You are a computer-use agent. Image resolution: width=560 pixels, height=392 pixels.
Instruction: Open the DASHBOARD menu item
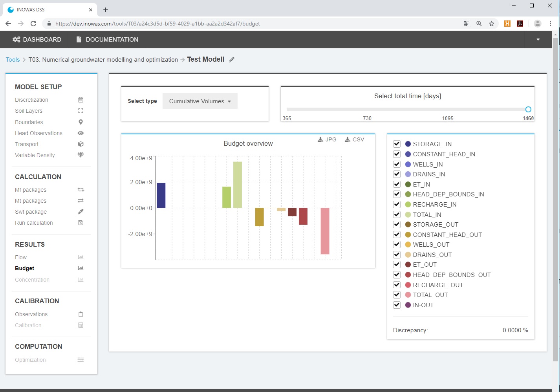click(x=37, y=40)
